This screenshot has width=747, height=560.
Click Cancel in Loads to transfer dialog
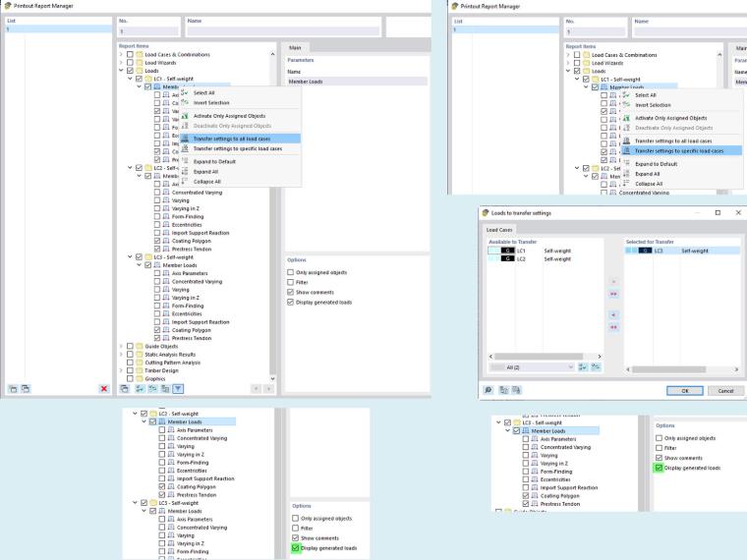tap(725, 390)
